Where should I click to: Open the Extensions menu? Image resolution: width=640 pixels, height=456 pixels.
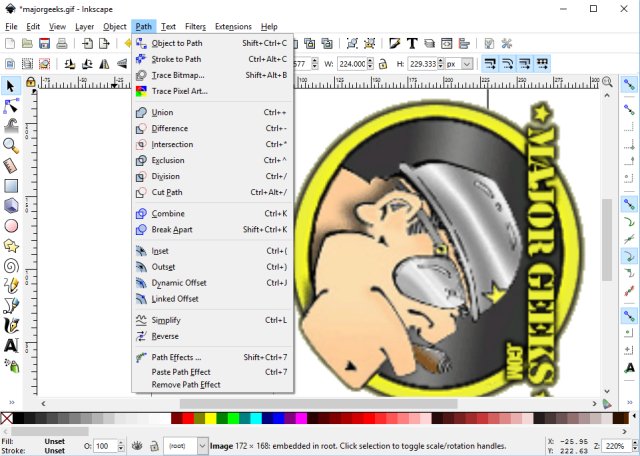[233, 27]
